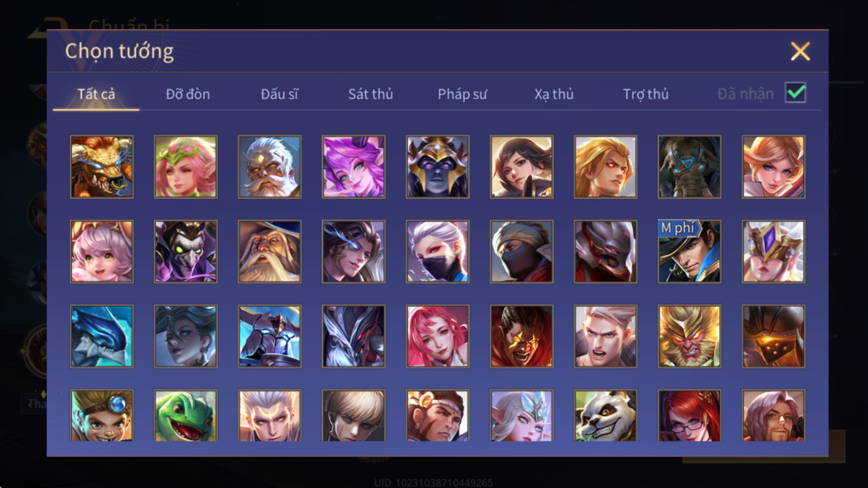Select the Đấu sĩ tab
Image resolution: width=868 pixels, height=488 pixels.
[279, 94]
